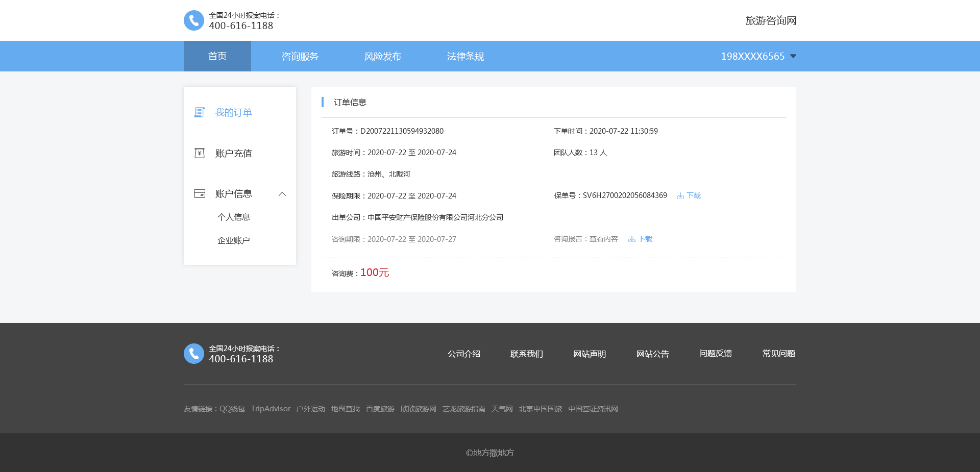The image size is (980, 472).
Task: Click the My Orders (我的订单) sidebar icon
Action: click(200, 112)
